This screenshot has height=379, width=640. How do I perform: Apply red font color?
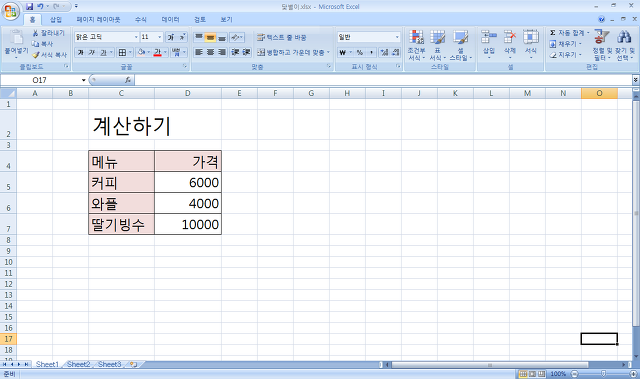tap(158, 52)
